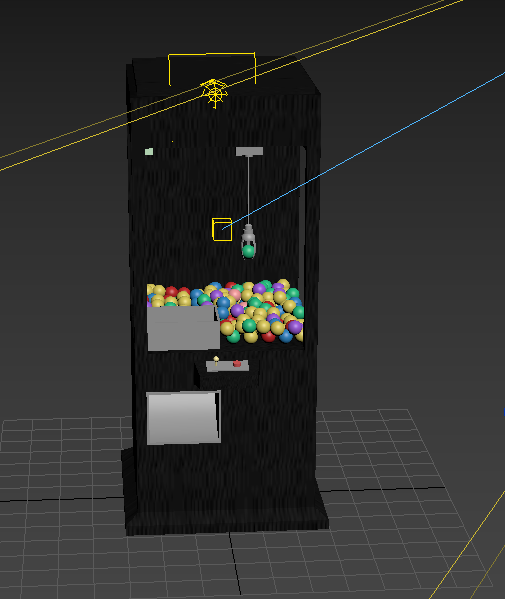505x599 pixels.
Task: Select the yellow joystick on control panel
Action: point(216,361)
